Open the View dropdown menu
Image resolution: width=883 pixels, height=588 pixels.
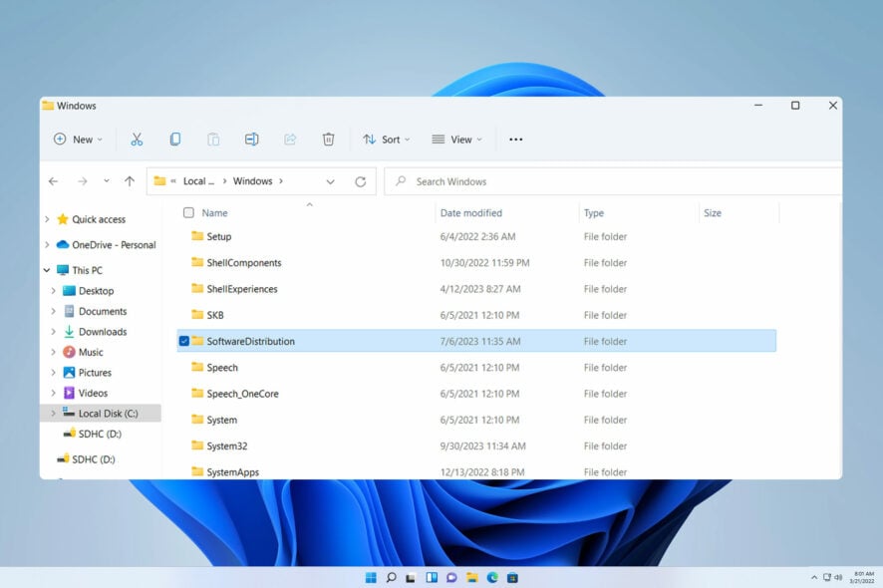(456, 140)
